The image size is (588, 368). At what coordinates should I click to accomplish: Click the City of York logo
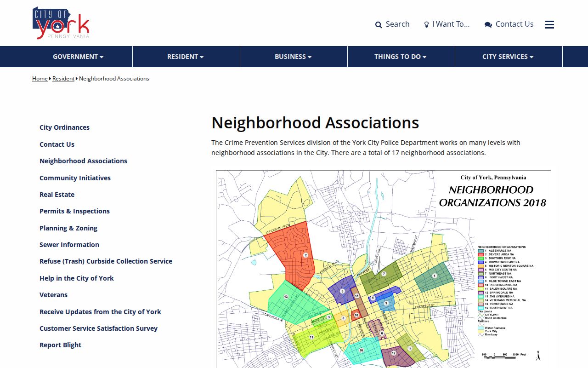61,23
